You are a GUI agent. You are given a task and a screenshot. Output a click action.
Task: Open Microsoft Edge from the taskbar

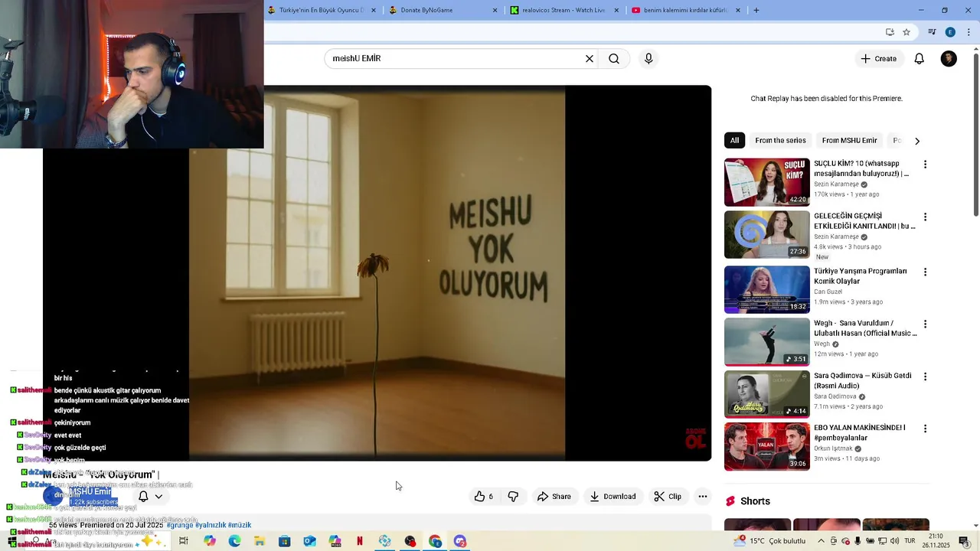[x=234, y=541]
